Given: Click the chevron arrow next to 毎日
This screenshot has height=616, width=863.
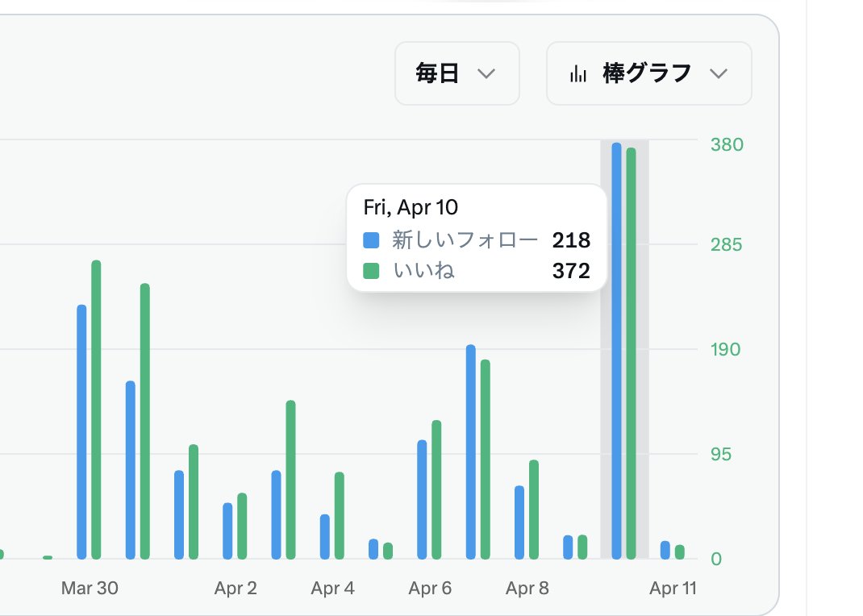Looking at the screenshot, I should coord(486,73).
